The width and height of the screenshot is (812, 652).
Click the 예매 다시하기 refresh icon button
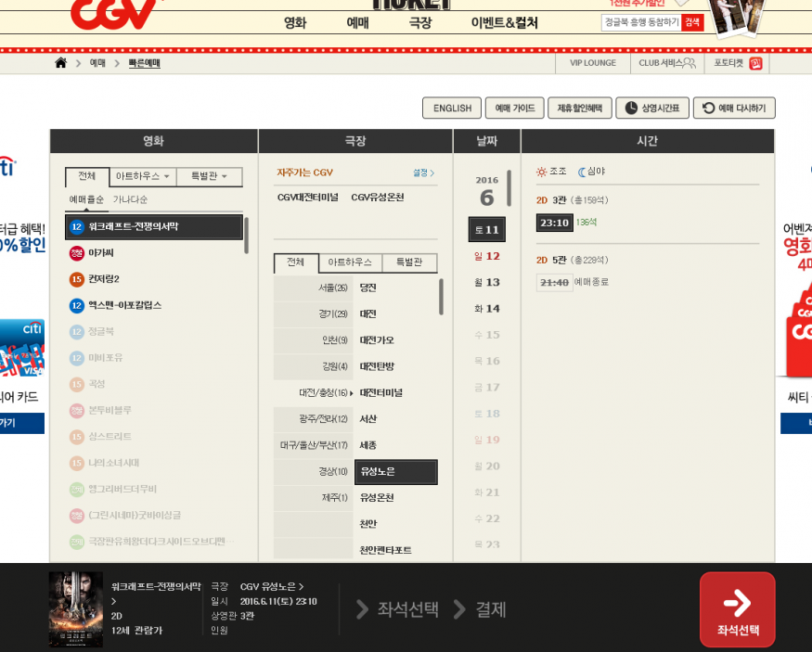(733, 109)
